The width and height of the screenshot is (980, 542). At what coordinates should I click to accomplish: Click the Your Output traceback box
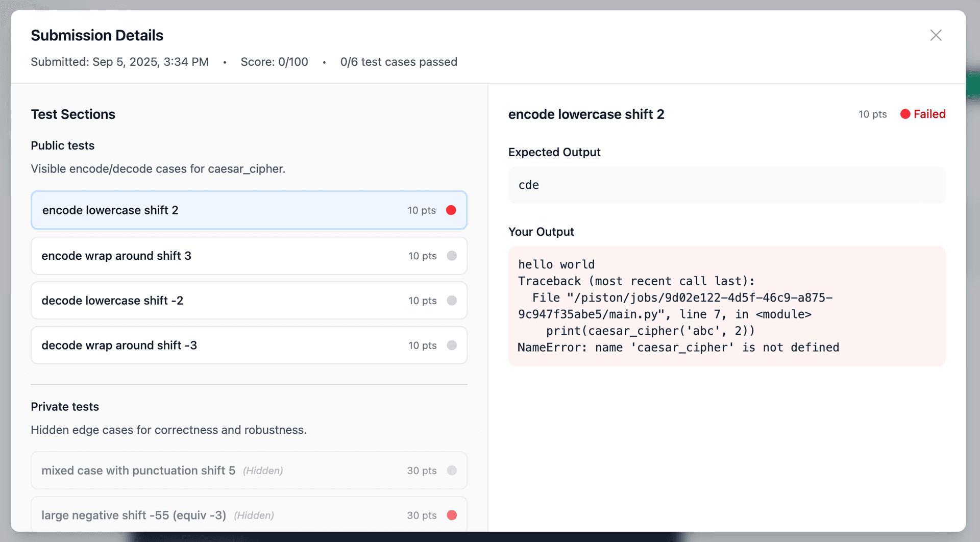coord(726,306)
